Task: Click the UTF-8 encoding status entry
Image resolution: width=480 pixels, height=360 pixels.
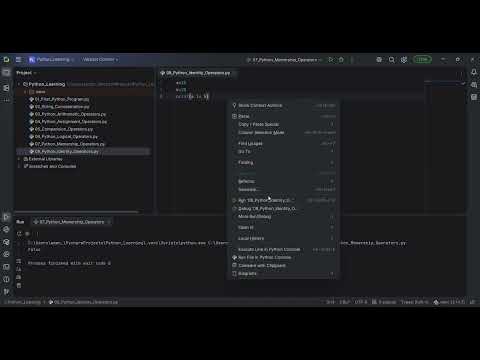Action: 361,302
